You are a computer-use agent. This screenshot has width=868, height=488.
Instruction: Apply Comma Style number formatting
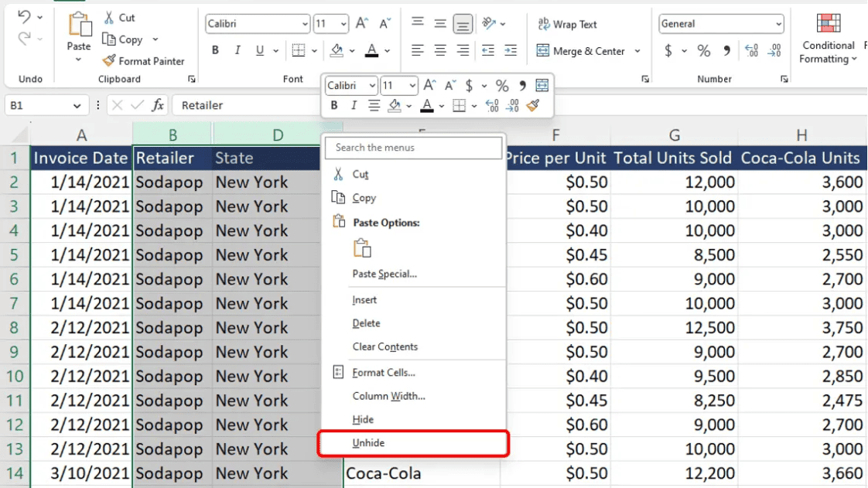tap(726, 49)
